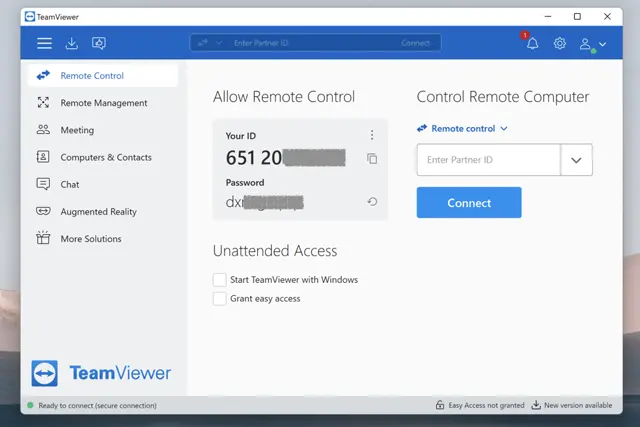This screenshot has height=427, width=640.
Task: Click the Computers & Contacts icon
Action: coord(43,157)
